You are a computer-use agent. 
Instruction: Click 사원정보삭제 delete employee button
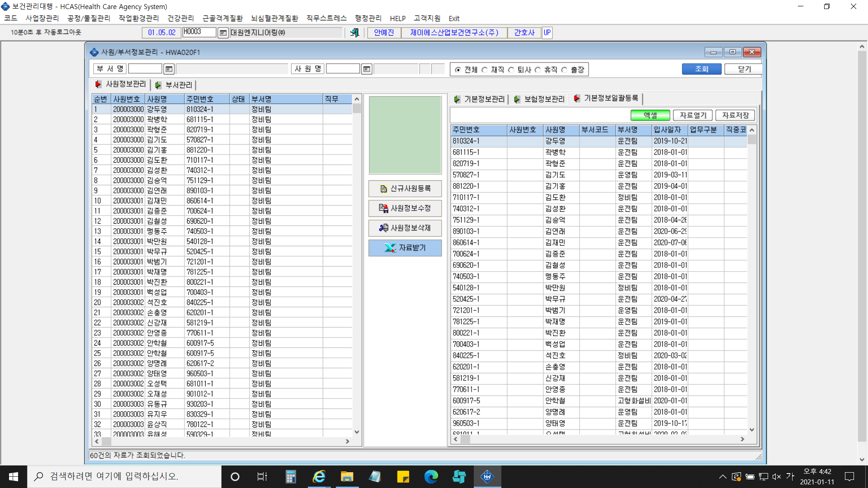[x=405, y=228]
